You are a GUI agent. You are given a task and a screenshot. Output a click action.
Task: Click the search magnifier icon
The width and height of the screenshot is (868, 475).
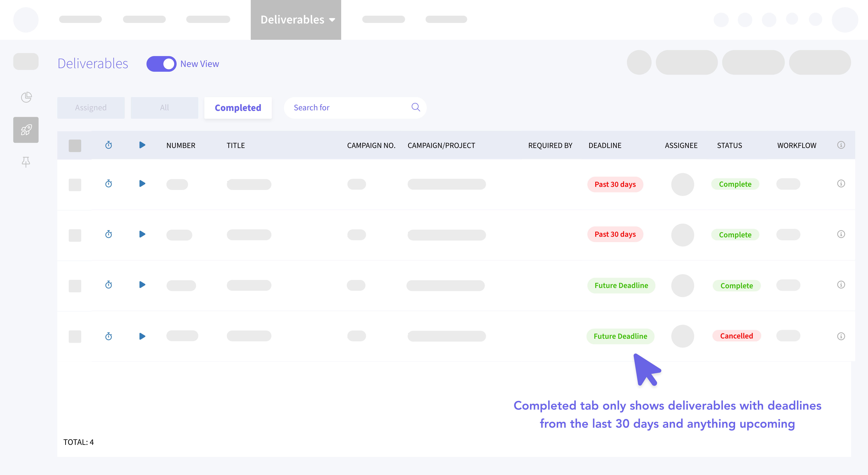[x=415, y=107]
